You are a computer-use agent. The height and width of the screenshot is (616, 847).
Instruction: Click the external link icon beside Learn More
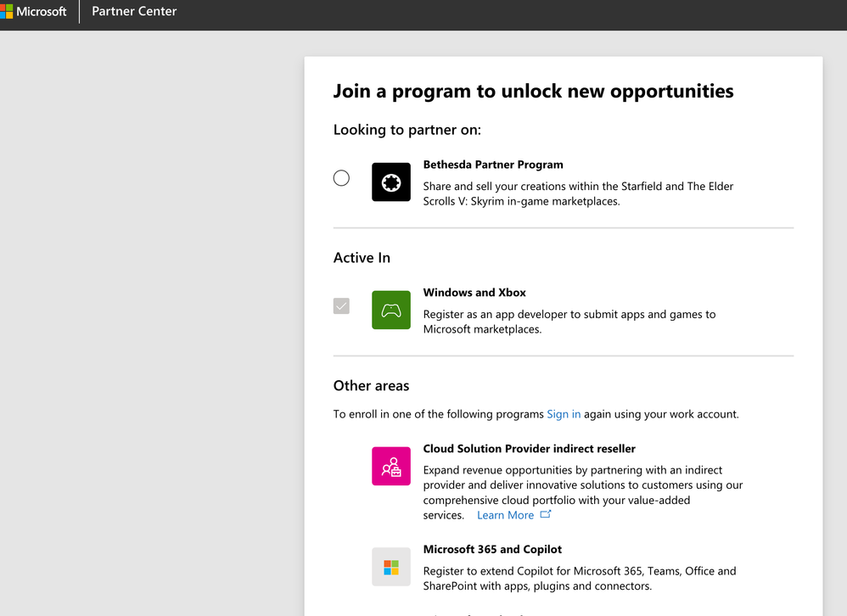tap(546, 514)
